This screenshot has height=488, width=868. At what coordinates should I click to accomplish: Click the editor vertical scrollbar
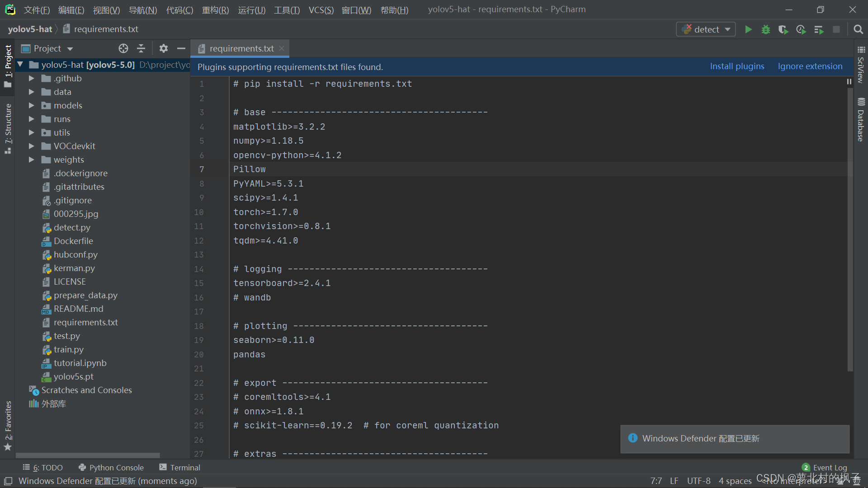849,230
